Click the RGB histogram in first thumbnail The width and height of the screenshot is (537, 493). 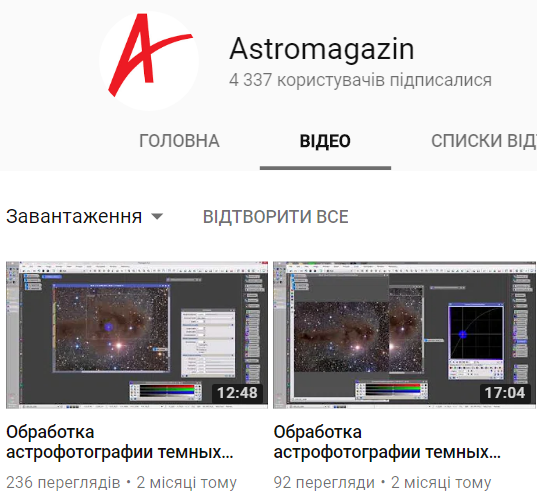click(x=166, y=391)
